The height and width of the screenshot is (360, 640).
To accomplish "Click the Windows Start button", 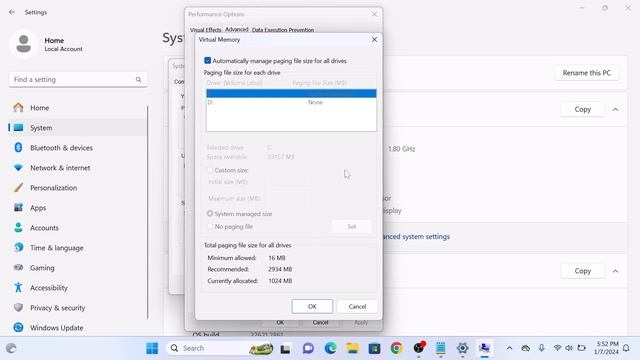I will [152, 348].
